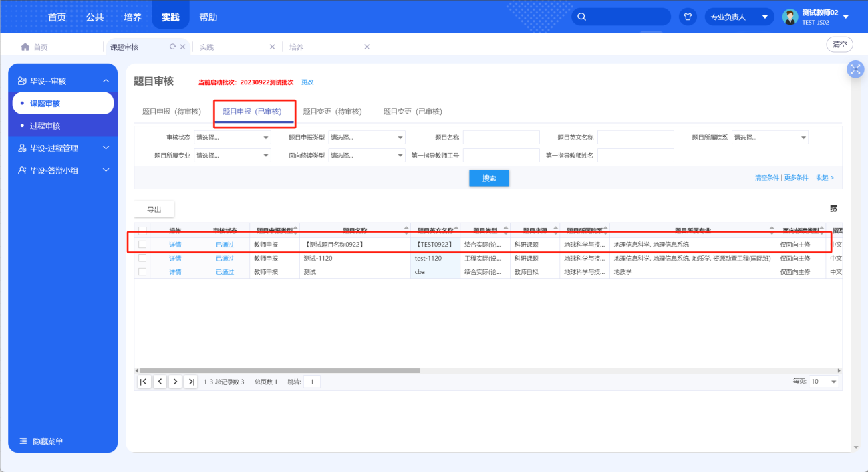The width and height of the screenshot is (868, 472).
Task: Open the 帮助 top navigation menu
Action: (x=208, y=17)
